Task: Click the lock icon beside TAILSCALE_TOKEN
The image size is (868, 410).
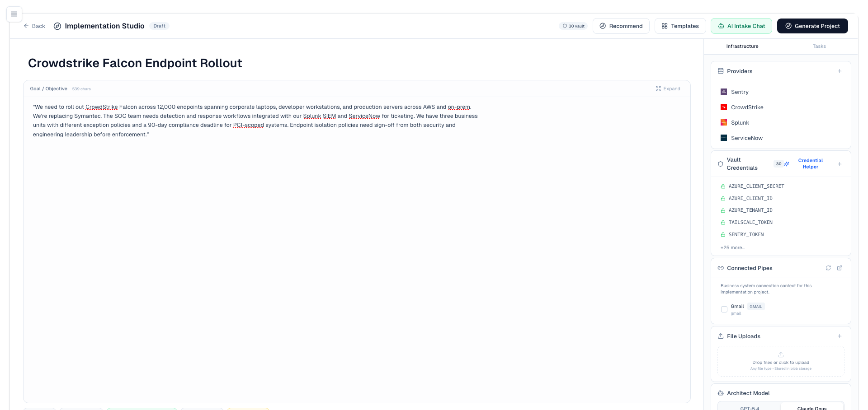Action: [x=723, y=223]
